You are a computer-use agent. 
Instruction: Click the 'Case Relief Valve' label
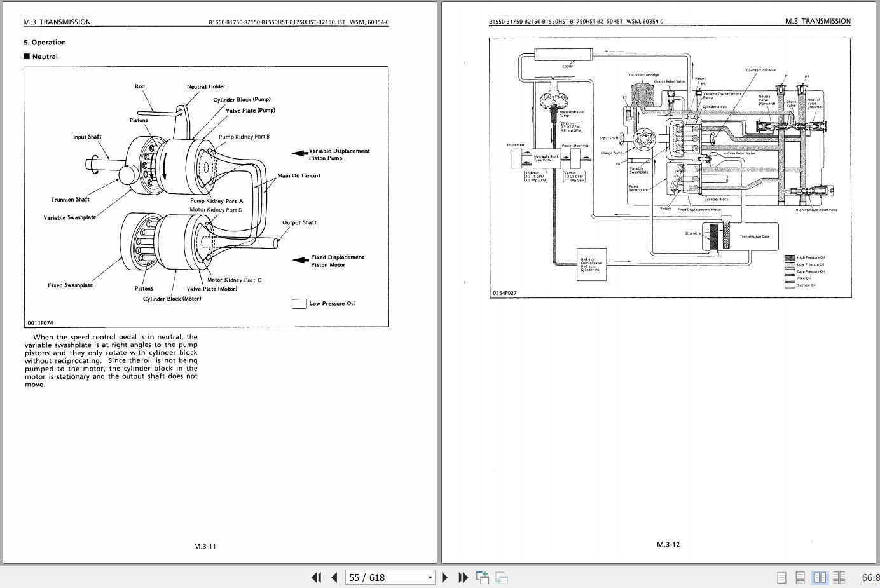(x=741, y=153)
